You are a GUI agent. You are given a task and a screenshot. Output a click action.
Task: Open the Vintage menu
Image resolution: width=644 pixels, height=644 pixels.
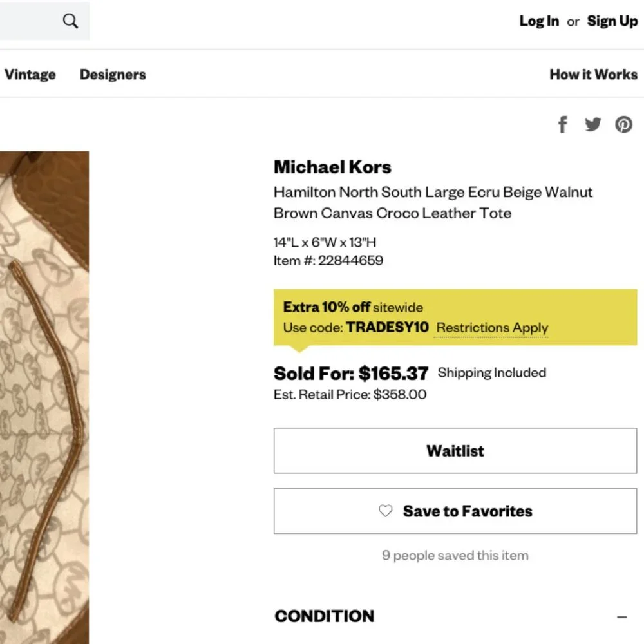pyautogui.click(x=30, y=75)
